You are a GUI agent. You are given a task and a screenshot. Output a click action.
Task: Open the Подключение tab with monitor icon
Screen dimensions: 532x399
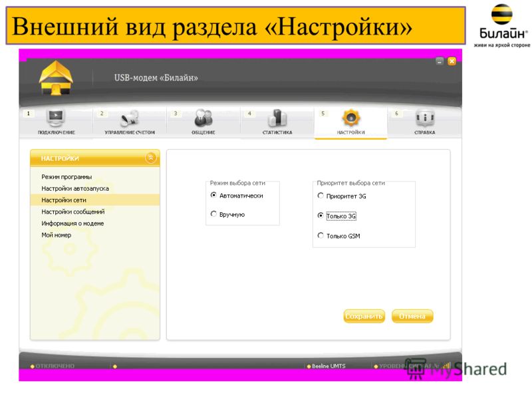(56, 122)
